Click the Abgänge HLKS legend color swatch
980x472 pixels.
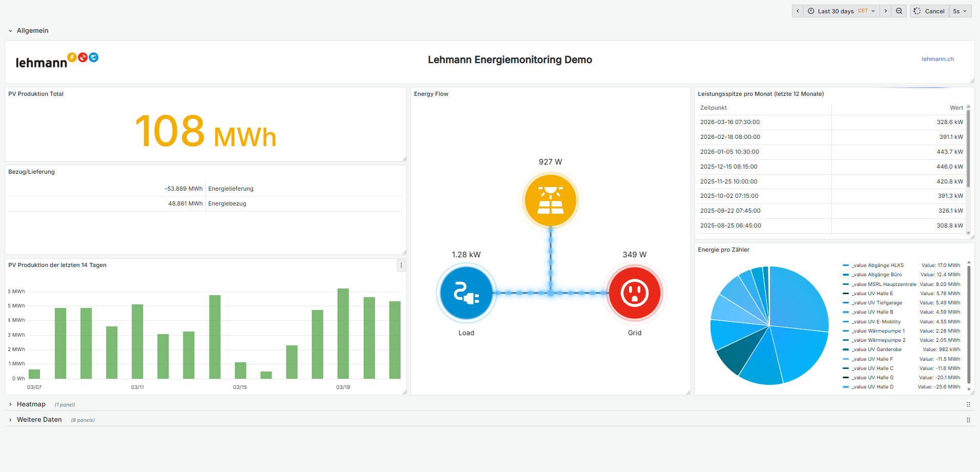[x=846, y=265]
